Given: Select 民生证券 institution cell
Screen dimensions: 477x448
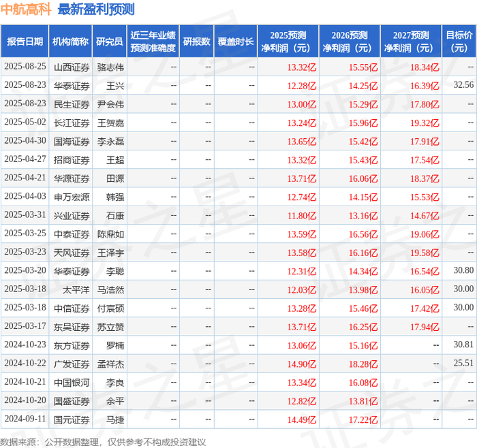Looking at the screenshot, I should [72, 104].
